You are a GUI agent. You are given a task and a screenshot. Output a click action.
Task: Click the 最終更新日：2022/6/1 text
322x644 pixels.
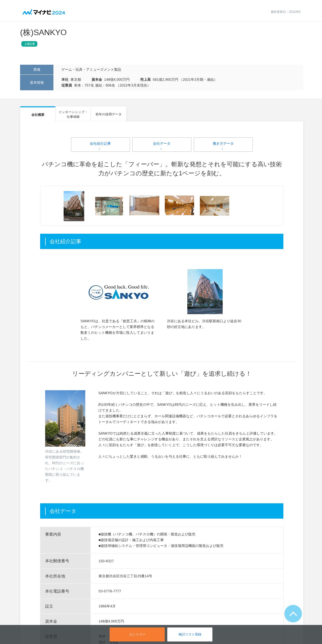[x=286, y=12]
